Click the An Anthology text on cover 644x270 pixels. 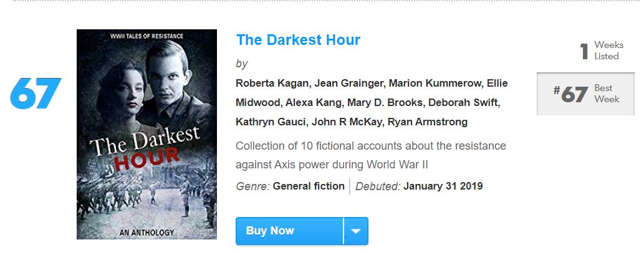point(147,233)
